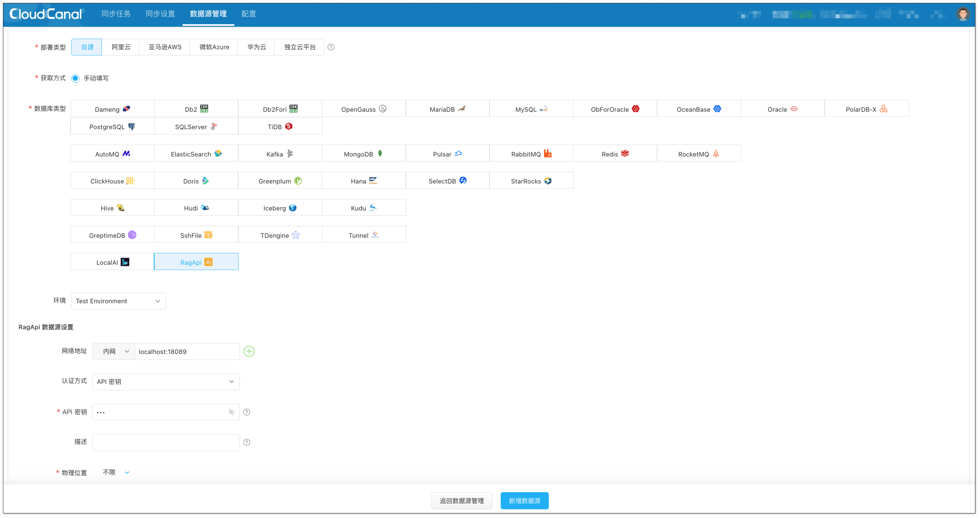This screenshot has height=518, width=980.
Task: Pick the ClickHouse database type
Action: coord(112,181)
